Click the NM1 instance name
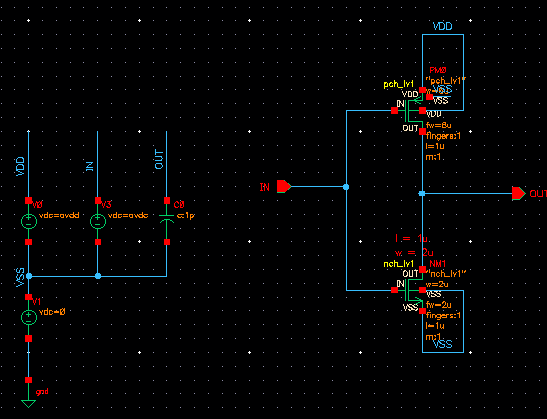Viewport: 547px width, 419px height. (x=437, y=263)
